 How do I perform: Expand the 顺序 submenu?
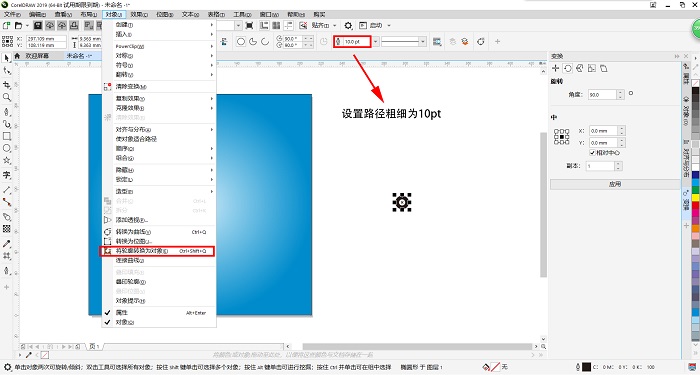pyautogui.click(x=159, y=149)
